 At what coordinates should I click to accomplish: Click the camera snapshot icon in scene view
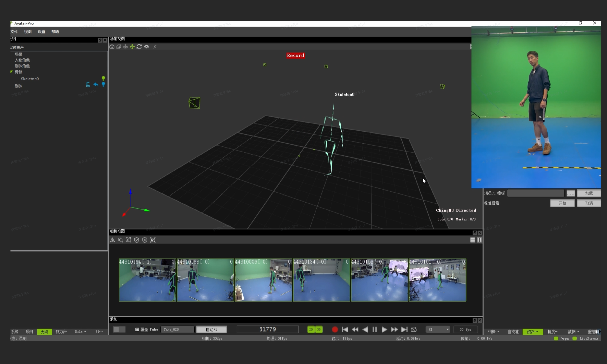point(112,47)
